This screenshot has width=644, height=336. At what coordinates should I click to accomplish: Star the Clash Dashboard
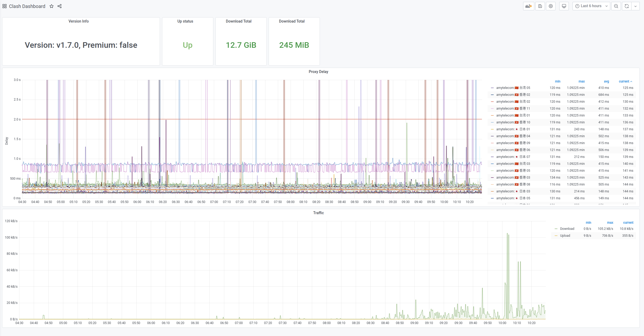(x=51, y=6)
